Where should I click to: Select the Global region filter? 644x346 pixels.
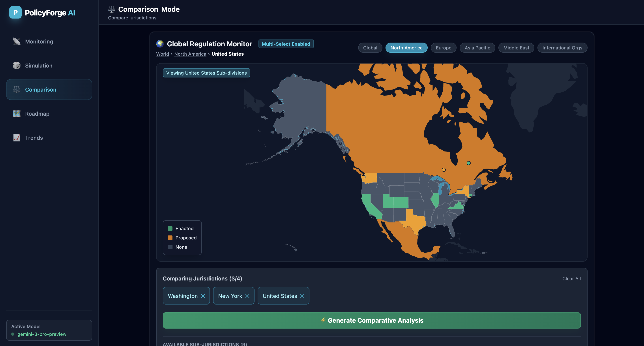tap(370, 48)
